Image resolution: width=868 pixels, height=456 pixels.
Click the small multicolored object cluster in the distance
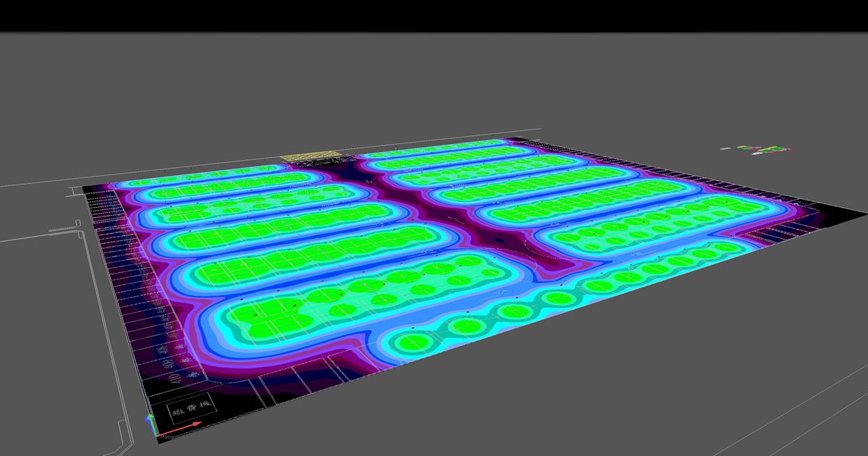tap(763, 150)
